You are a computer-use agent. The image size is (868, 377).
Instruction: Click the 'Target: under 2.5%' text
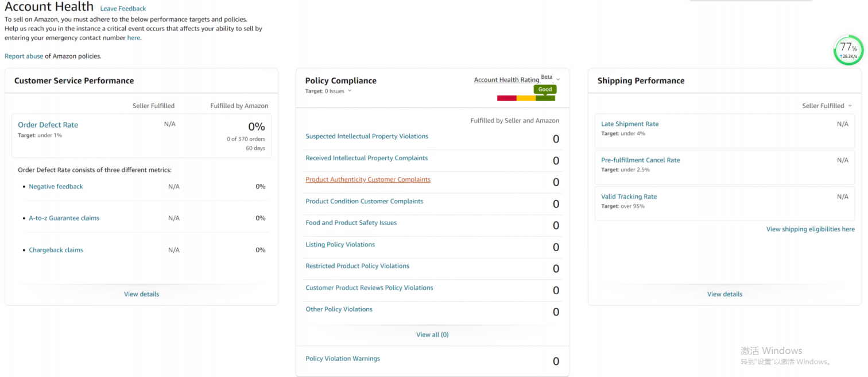click(625, 170)
